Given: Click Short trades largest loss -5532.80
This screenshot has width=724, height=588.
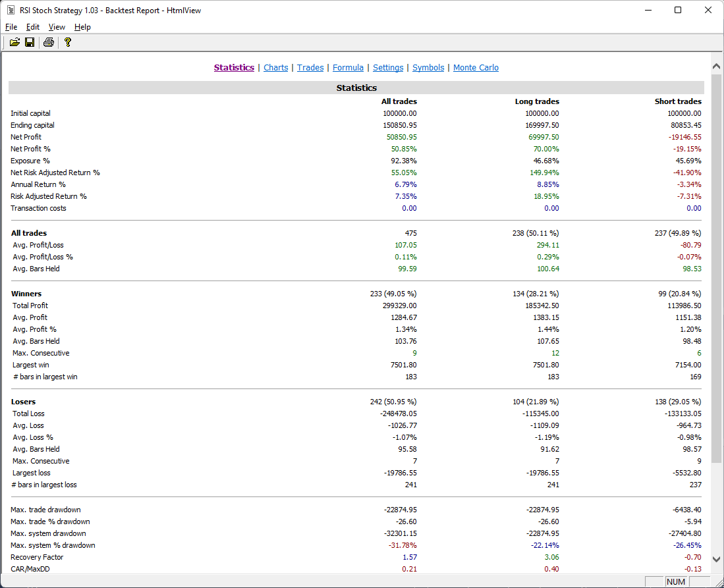Looking at the screenshot, I should coord(688,473).
